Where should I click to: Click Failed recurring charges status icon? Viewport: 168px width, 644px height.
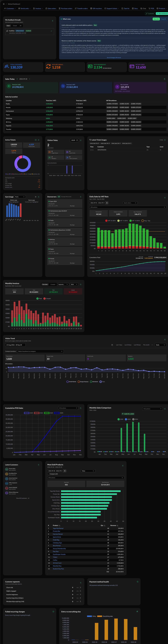pos(53,611)
